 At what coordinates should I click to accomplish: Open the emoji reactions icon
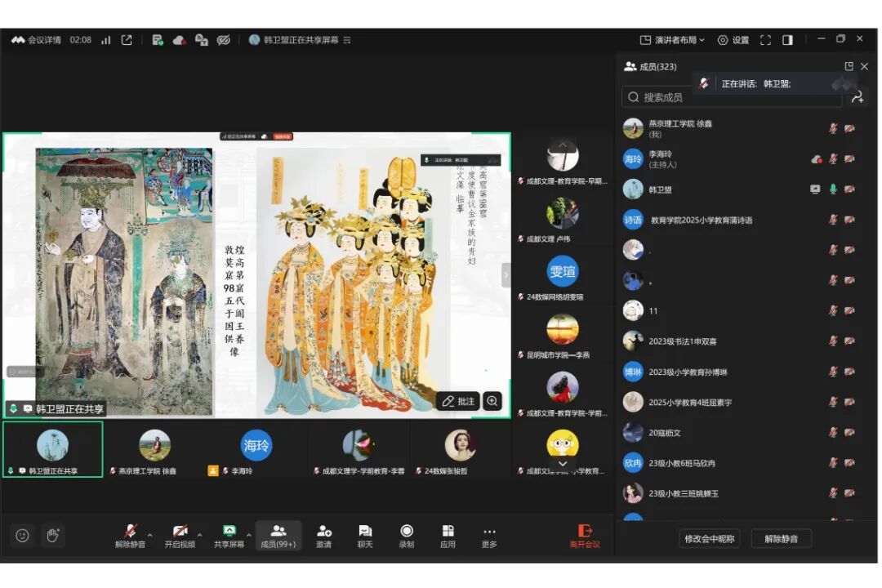[23, 535]
